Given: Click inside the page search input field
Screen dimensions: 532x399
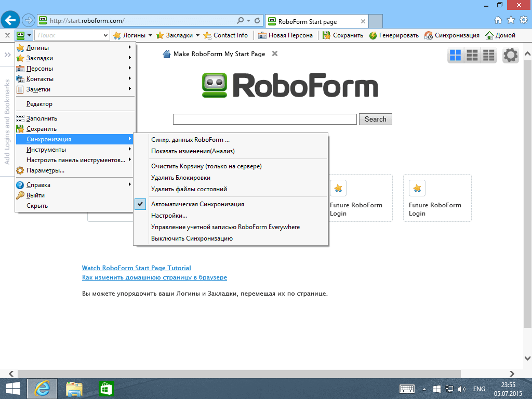Looking at the screenshot, I should point(264,119).
